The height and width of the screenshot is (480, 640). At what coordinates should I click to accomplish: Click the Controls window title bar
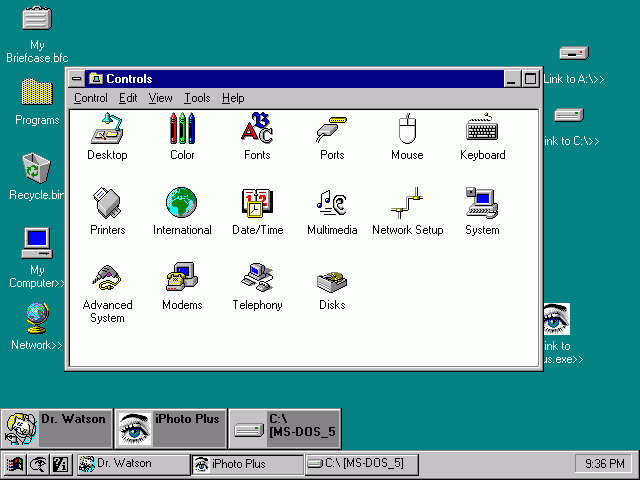294,78
